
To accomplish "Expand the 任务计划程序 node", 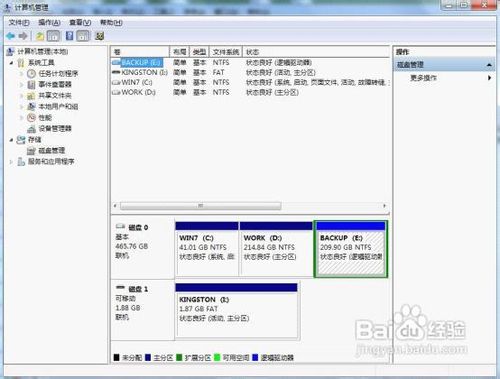I will [22, 74].
